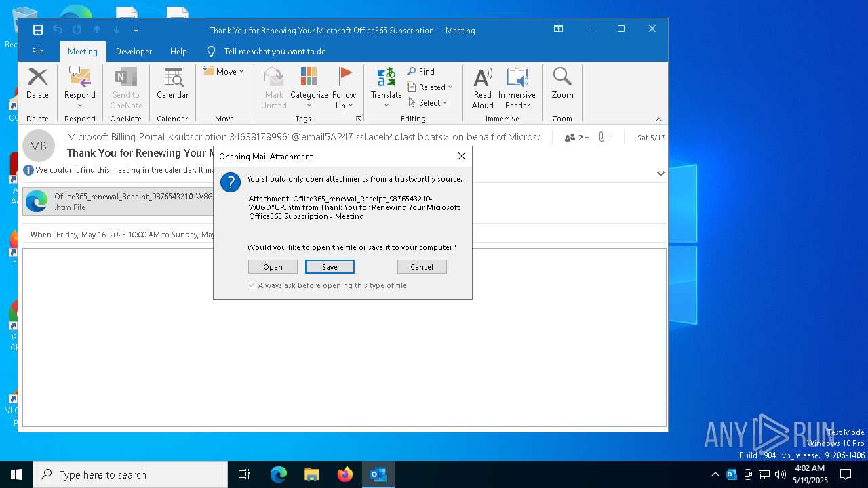Viewport: 868px width, 488px height.
Task: Expand the Related dropdown
Action: click(x=430, y=87)
